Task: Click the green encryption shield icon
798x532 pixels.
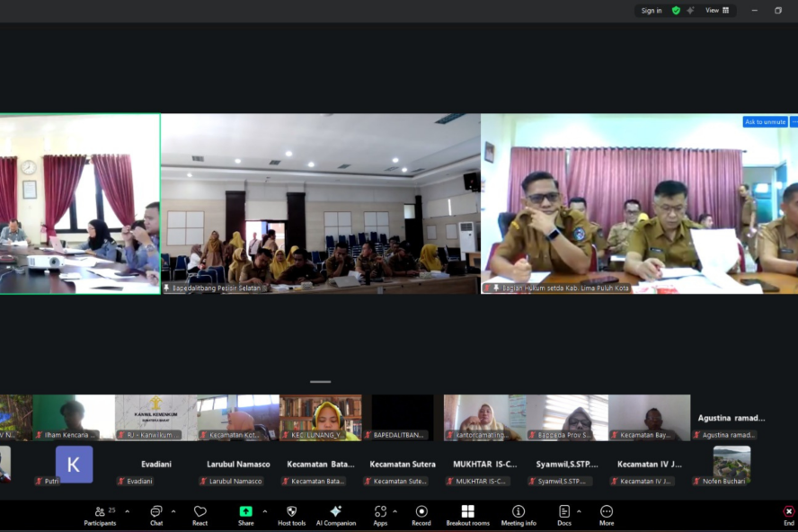Action: click(676, 11)
